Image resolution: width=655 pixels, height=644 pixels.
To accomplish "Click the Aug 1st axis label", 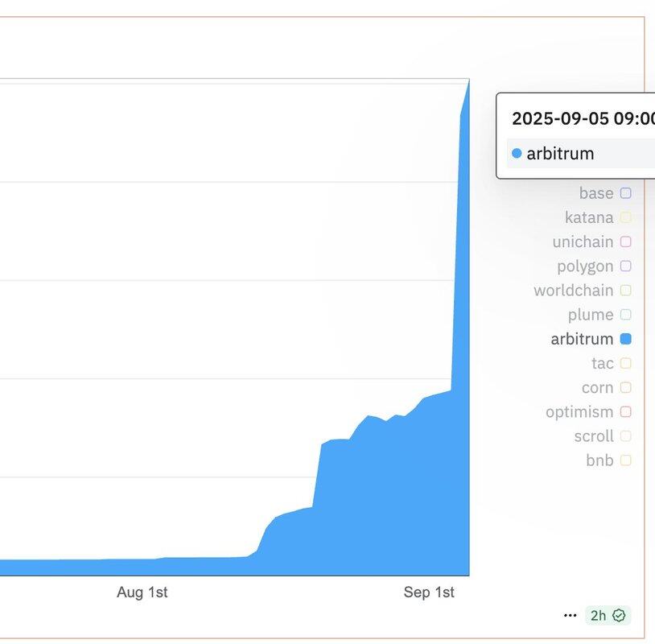I will (142, 592).
